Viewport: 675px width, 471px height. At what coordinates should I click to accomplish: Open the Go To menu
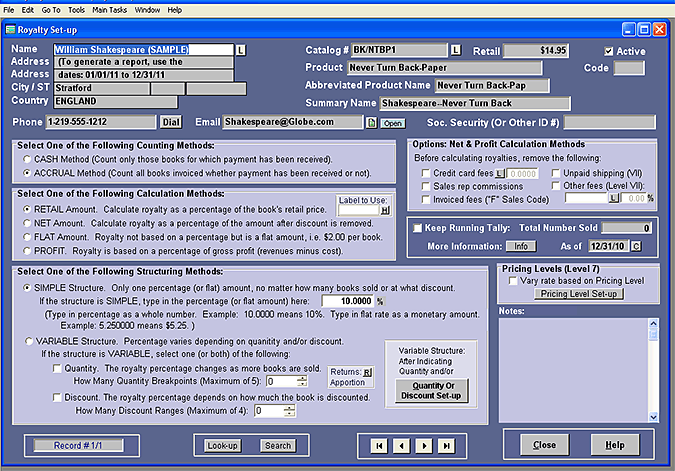(52, 9)
